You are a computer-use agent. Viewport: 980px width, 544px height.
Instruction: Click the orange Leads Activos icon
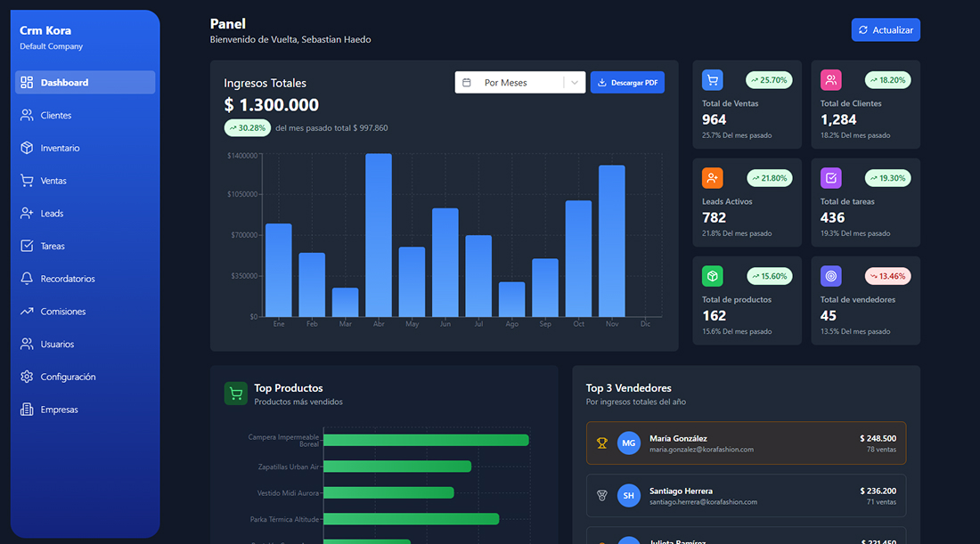click(x=712, y=178)
